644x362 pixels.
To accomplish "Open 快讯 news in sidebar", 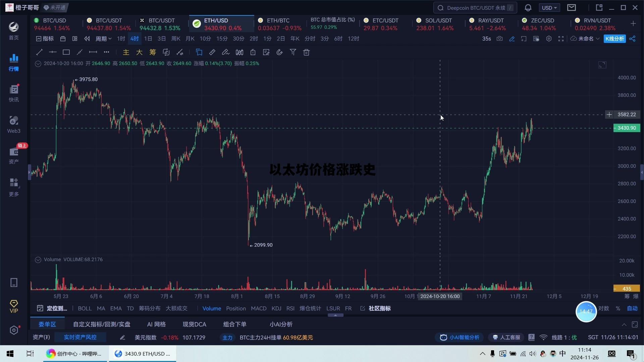I will (14, 93).
